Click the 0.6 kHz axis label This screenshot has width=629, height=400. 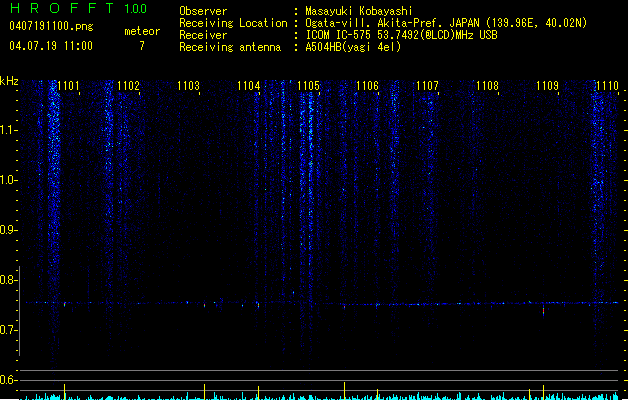point(8,380)
